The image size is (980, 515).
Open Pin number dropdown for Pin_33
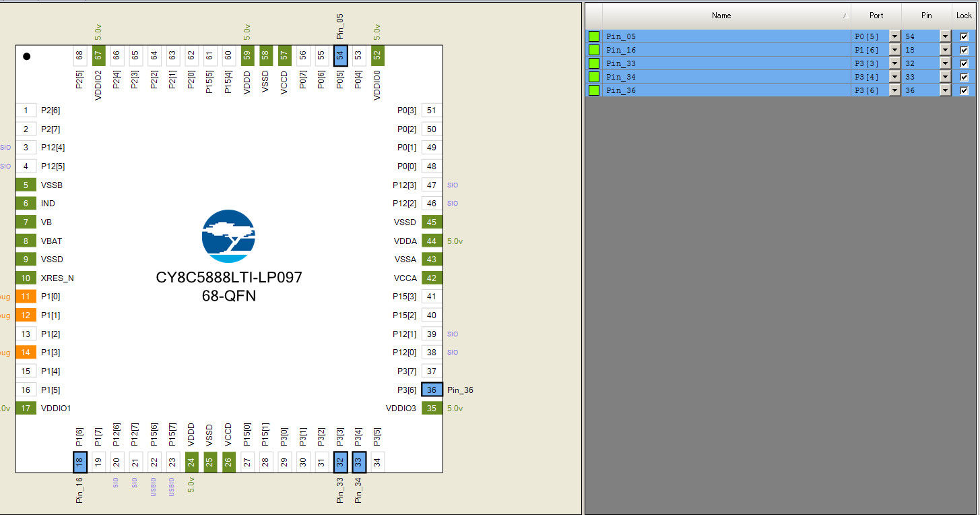point(946,63)
